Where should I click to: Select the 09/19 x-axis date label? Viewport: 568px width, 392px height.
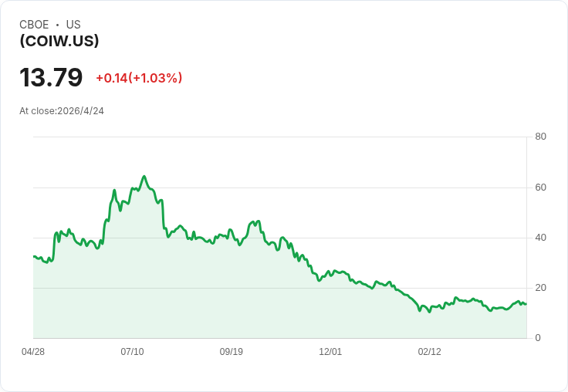coord(231,352)
